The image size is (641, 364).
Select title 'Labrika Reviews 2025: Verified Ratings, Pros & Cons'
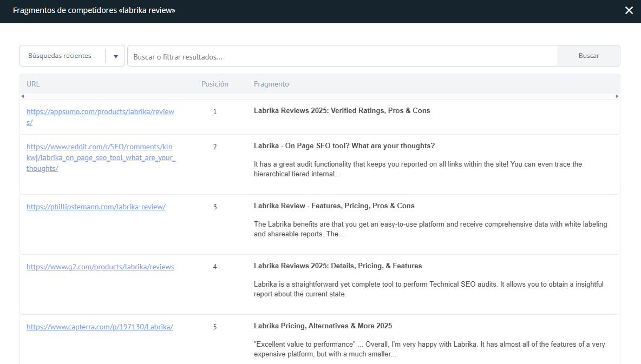coord(342,111)
